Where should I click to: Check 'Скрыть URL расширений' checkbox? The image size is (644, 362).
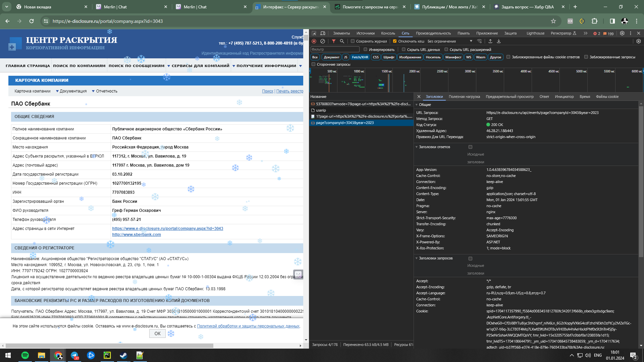tap(446, 50)
